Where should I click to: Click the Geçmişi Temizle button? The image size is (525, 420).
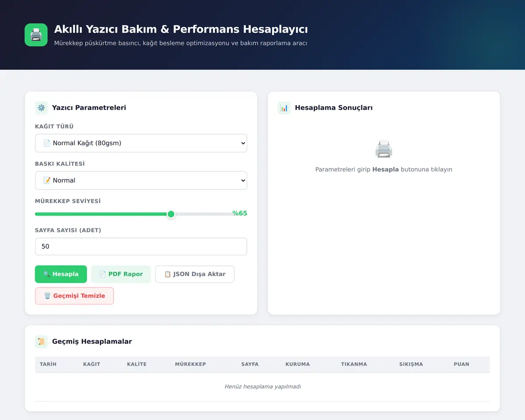coord(74,296)
